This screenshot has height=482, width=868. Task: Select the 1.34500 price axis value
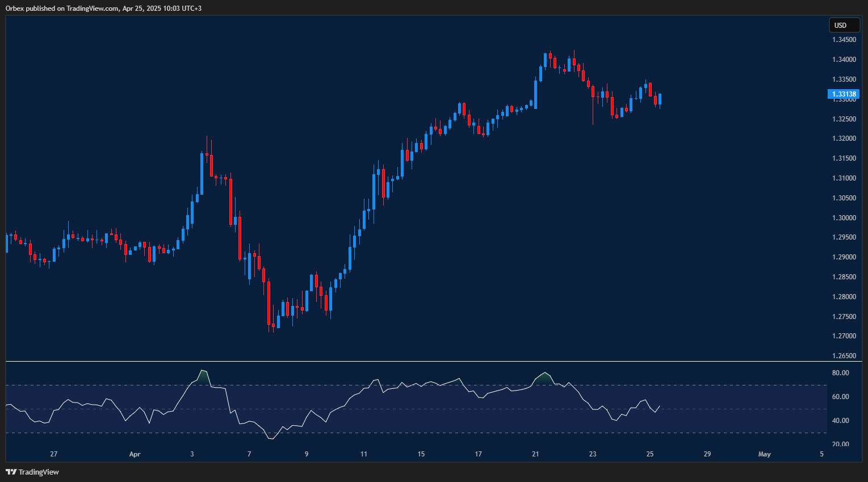[x=844, y=40]
